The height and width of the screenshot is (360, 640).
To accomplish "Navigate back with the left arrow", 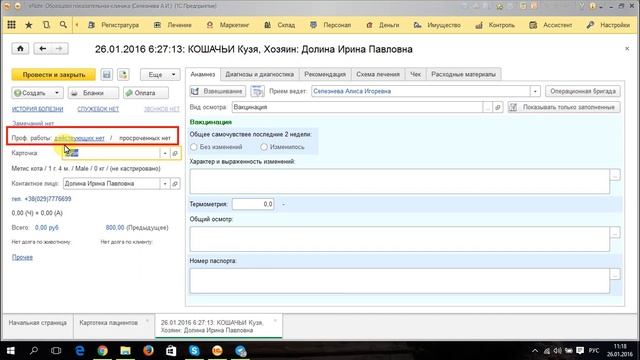I will (x=42, y=49).
